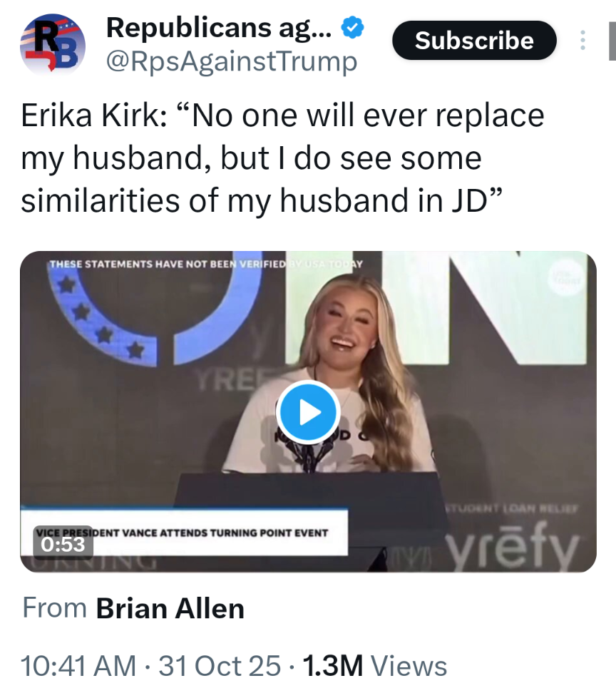Viewport: 616px width, 698px height.
Task: Click the blue verified checkmark badge
Action: [x=354, y=29]
